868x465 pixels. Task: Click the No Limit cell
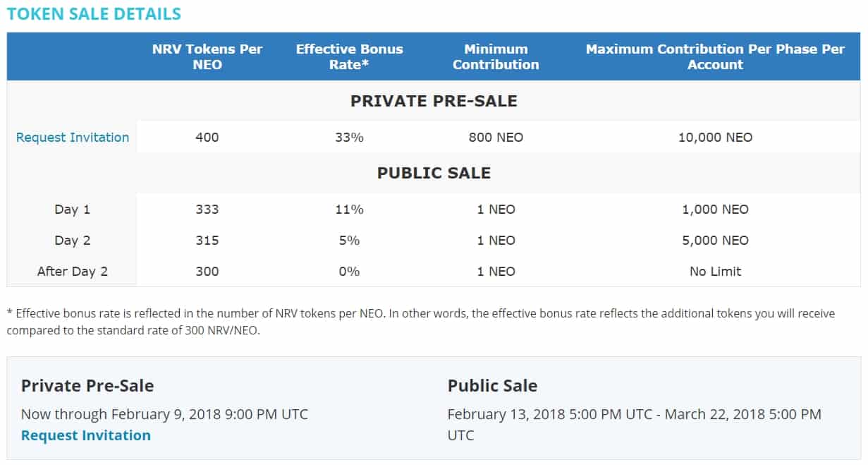(715, 272)
